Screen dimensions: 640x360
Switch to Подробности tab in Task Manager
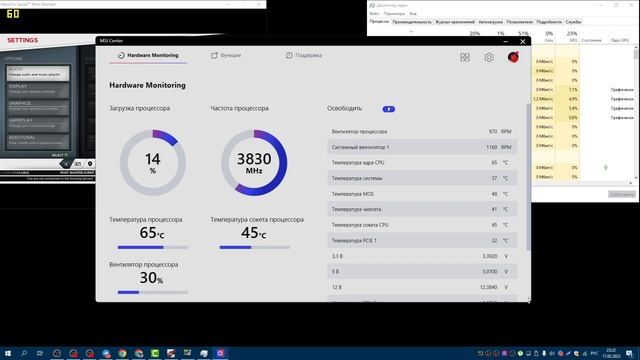pyautogui.click(x=549, y=22)
